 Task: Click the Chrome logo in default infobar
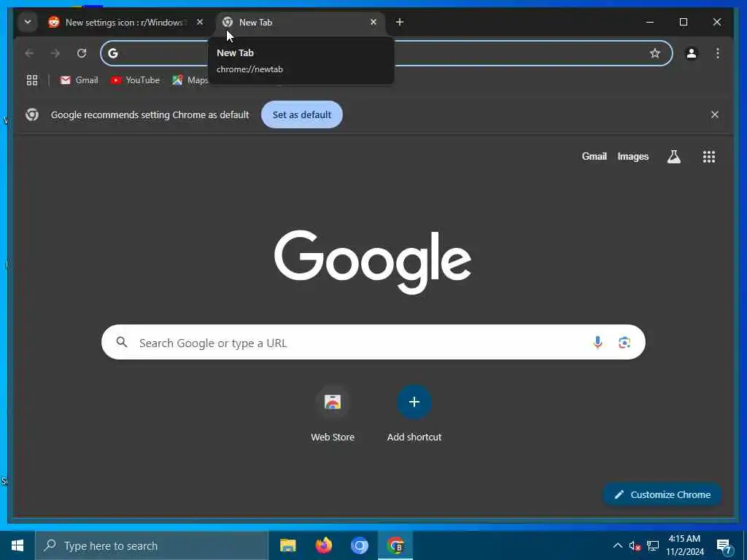click(x=32, y=114)
